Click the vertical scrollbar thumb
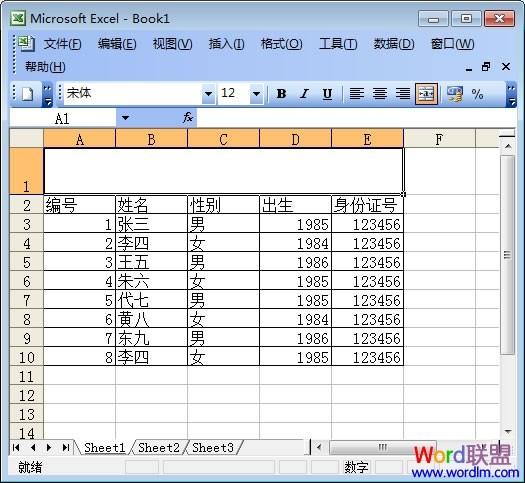525x483 pixels. tap(508, 254)
